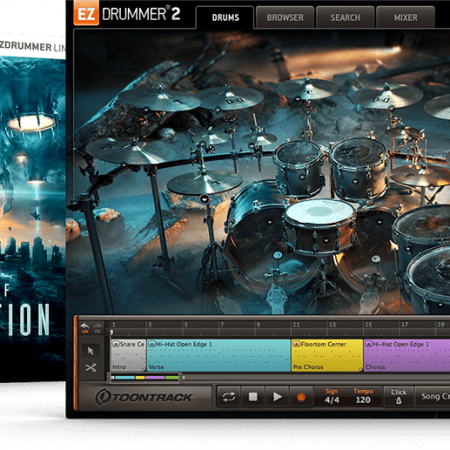Click the song overview scrollbar

click(x=145, y=378)
